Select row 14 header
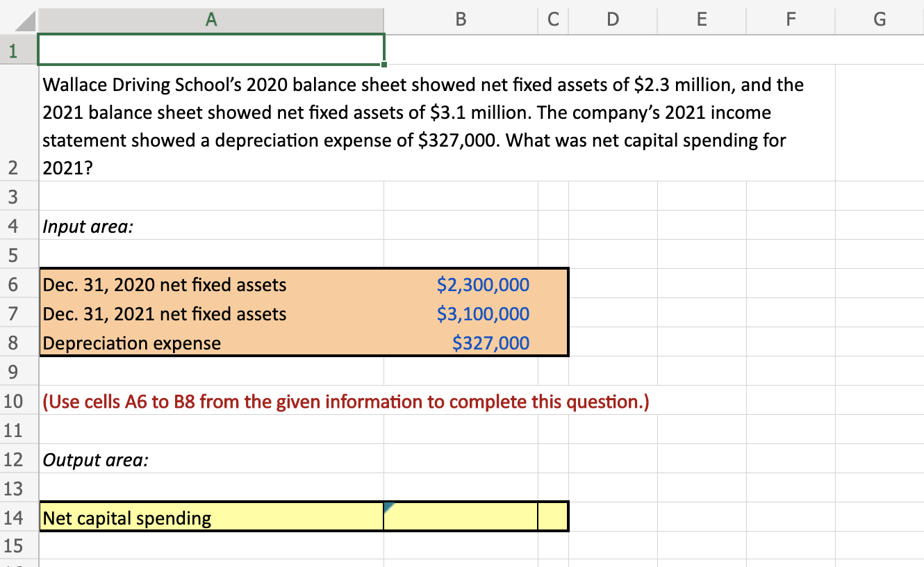The height and width of the screenshot is (567, 924). [x=17, y=518]
